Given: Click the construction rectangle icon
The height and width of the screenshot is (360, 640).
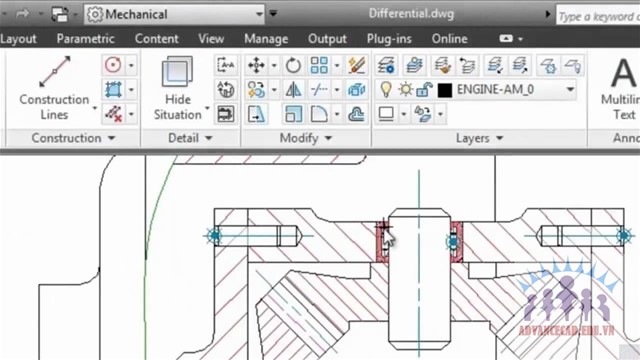Looking at the screenshot, I should [x=113, y=89].
